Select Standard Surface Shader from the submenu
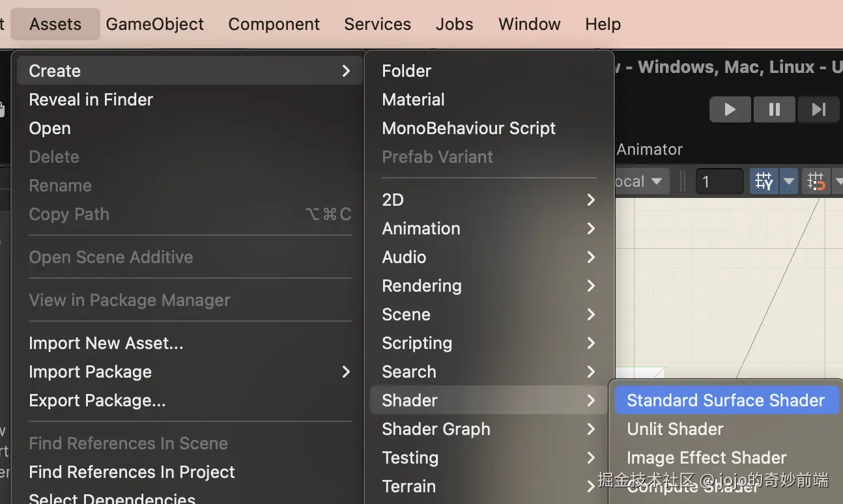Viewport: 843px width, 504px height. pos(725,400)
